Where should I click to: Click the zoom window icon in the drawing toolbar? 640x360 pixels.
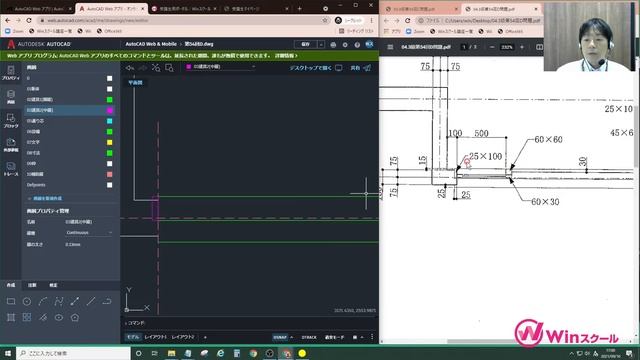[169, 68]
